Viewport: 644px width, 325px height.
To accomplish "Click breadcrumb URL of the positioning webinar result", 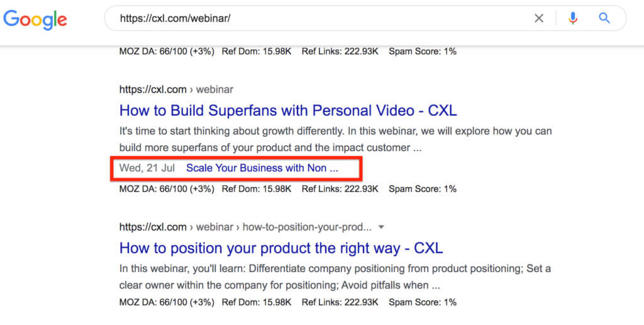I will (x=245, y=227).
